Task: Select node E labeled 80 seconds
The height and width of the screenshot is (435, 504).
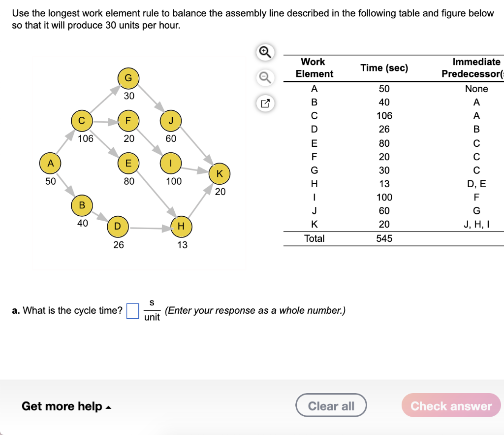Action: [128, 164]
